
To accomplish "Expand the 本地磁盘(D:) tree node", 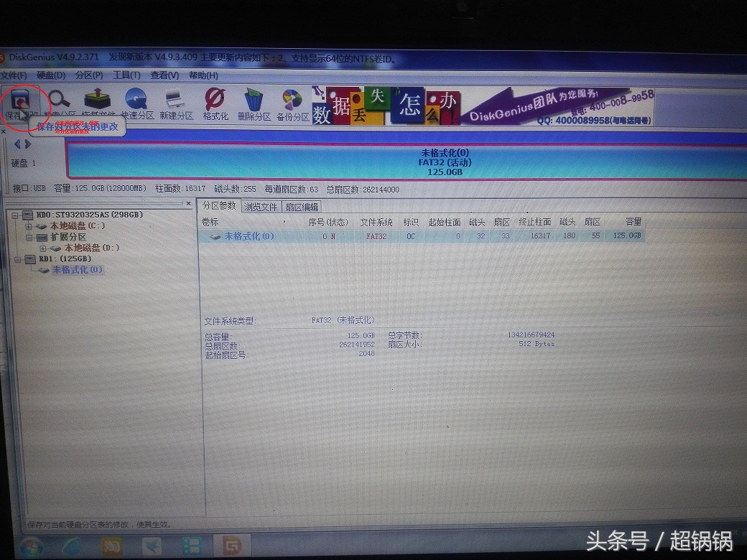I will coord(42,248).
